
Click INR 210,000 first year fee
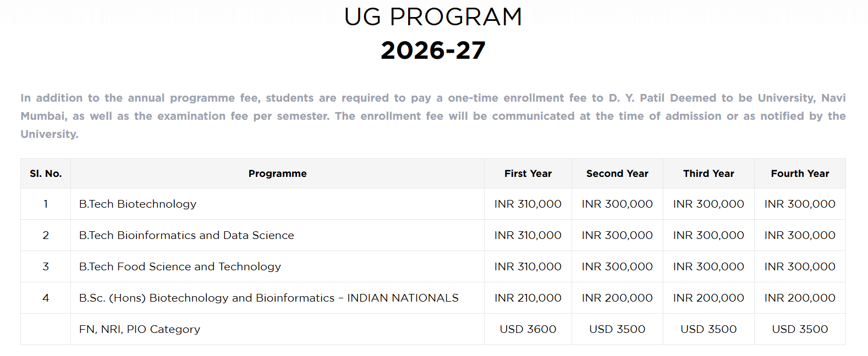coord(528,298)
